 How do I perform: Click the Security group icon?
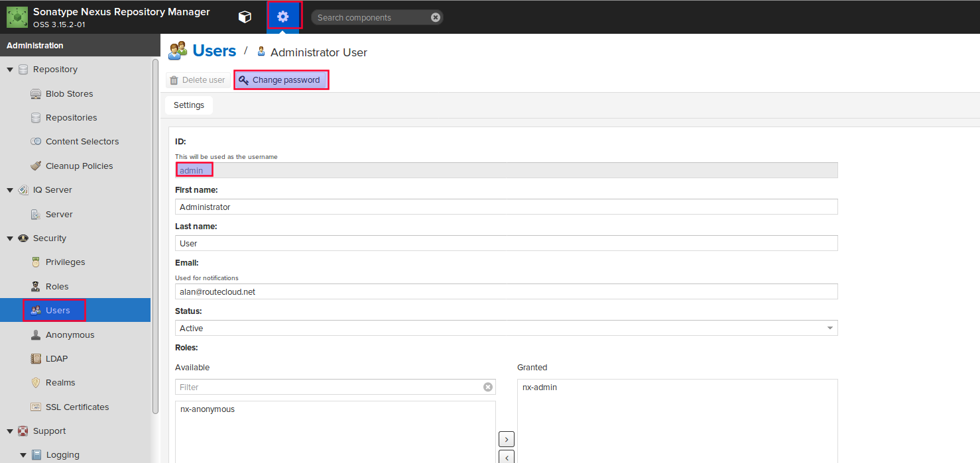point(23,238)
